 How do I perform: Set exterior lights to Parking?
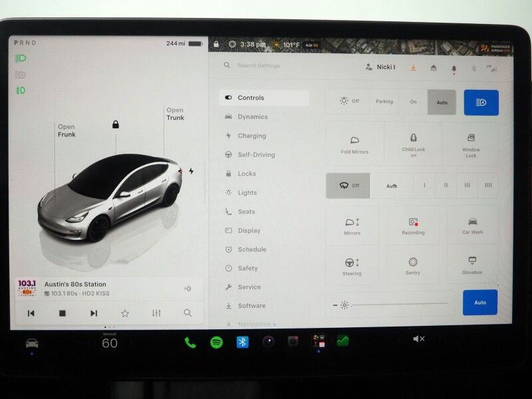(384, 102)
